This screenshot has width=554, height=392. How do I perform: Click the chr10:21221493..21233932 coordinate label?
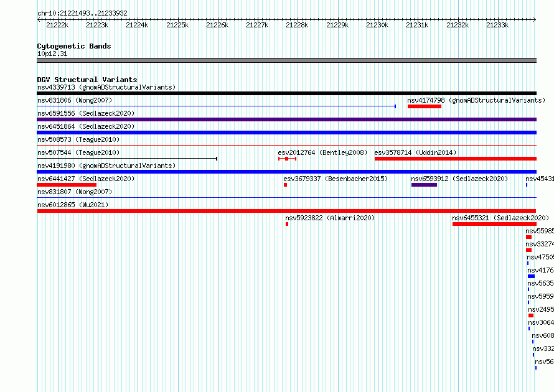tap(82, 13)
